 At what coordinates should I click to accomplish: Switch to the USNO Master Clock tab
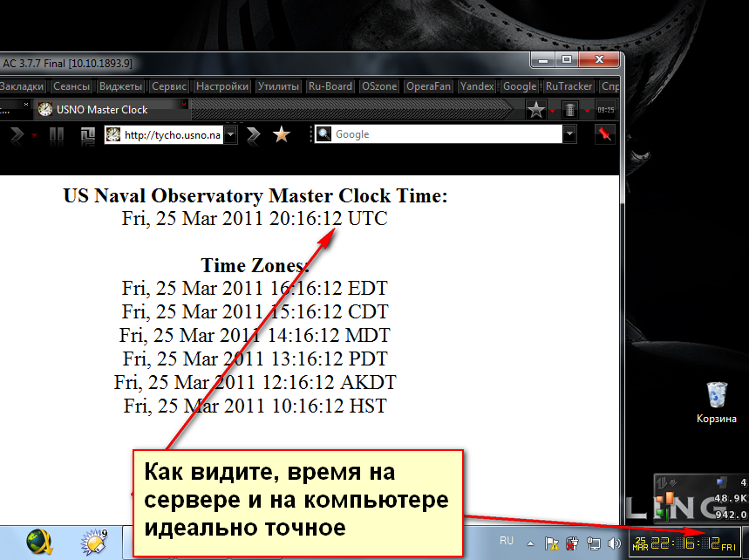tap(102, 110)
